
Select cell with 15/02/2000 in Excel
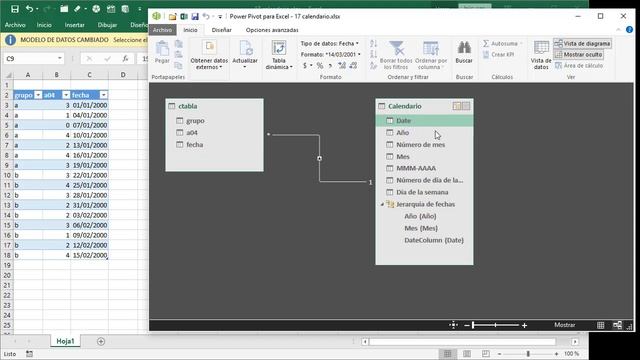89,255
